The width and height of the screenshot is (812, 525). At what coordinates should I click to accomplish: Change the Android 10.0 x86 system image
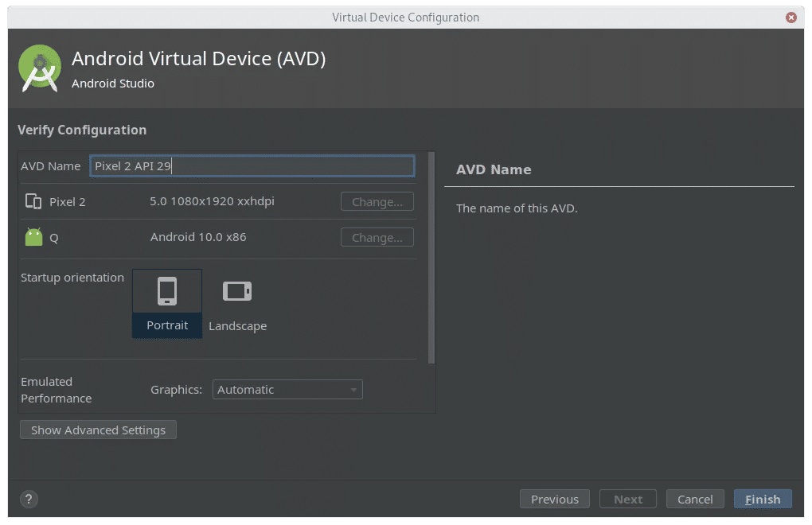[377, 237]
